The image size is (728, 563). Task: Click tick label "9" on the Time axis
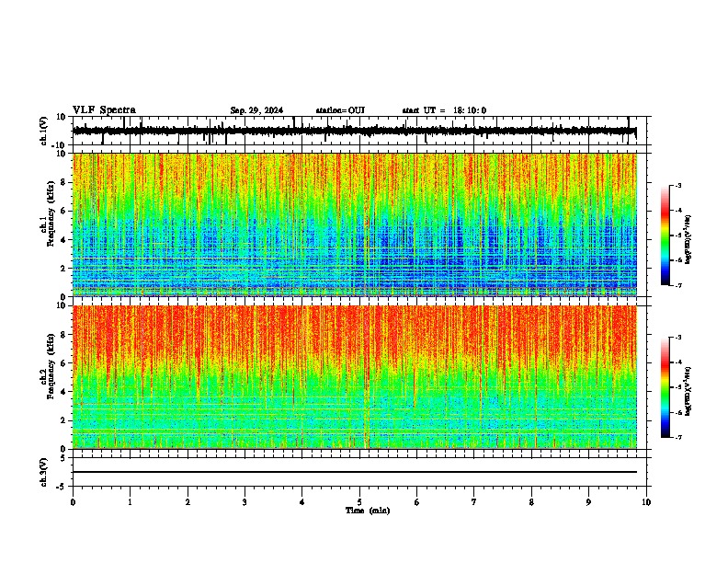[x=588, y=502]
